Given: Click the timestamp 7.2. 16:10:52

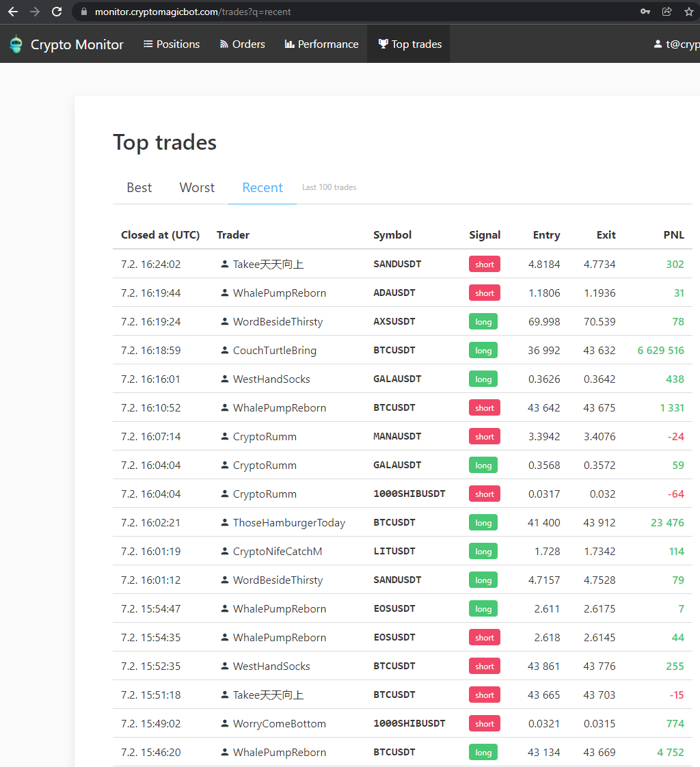Looking at the screenshot, I should (150, 408).
